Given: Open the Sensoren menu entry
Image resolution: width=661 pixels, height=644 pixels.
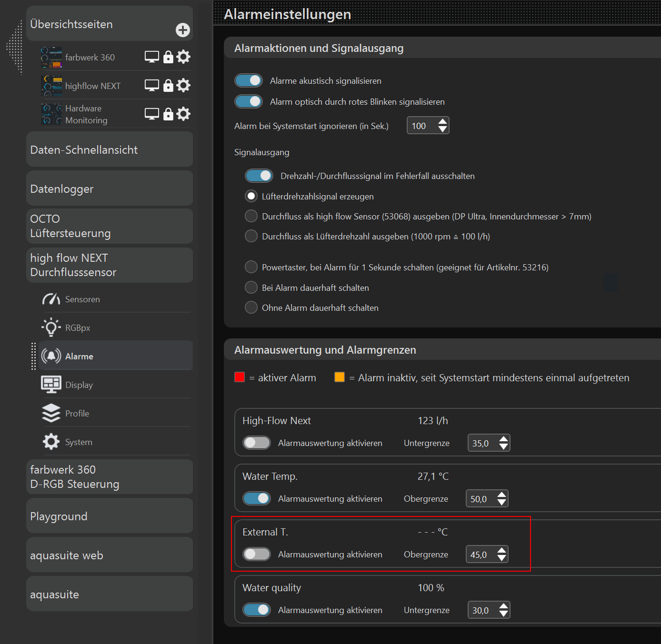Looking at the screenshot, I should click(x=116, y=299).
